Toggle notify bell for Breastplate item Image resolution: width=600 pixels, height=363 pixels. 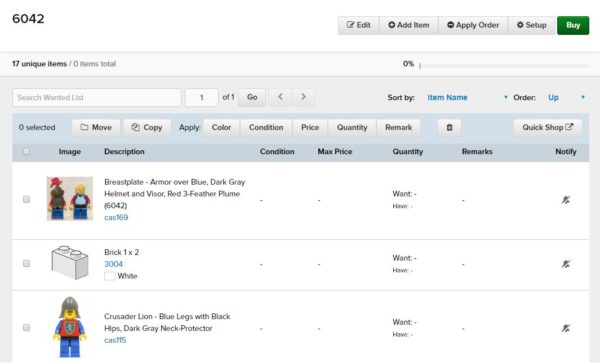pyautogui.click(x=566, y=200)
